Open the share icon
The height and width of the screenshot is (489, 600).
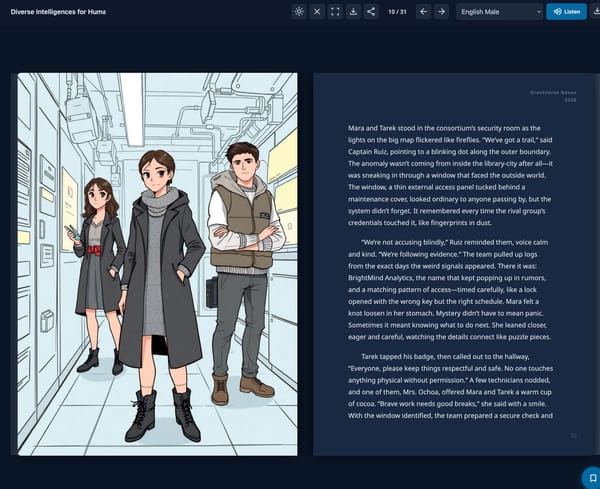click(x=371, y=11)
